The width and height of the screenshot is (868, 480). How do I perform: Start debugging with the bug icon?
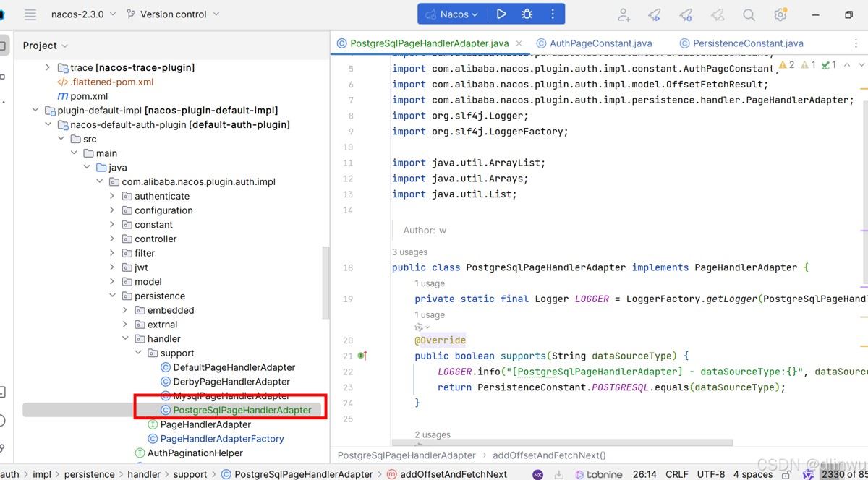527,14
